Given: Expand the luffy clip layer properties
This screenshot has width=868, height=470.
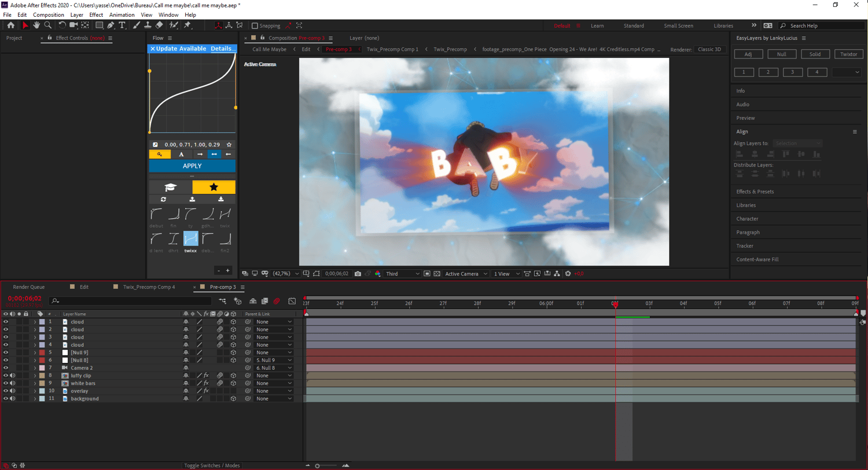Looking at the screenshot, I should 35,376.
